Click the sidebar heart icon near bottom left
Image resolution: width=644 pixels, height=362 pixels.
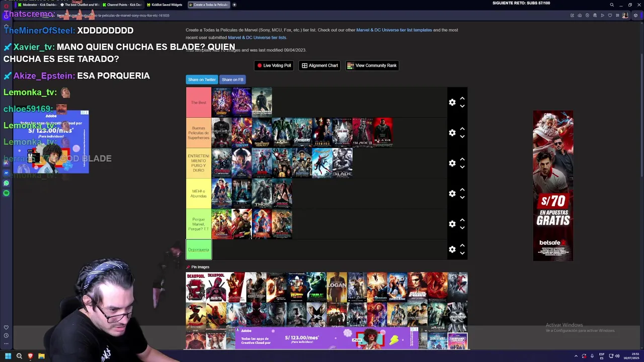6,327
